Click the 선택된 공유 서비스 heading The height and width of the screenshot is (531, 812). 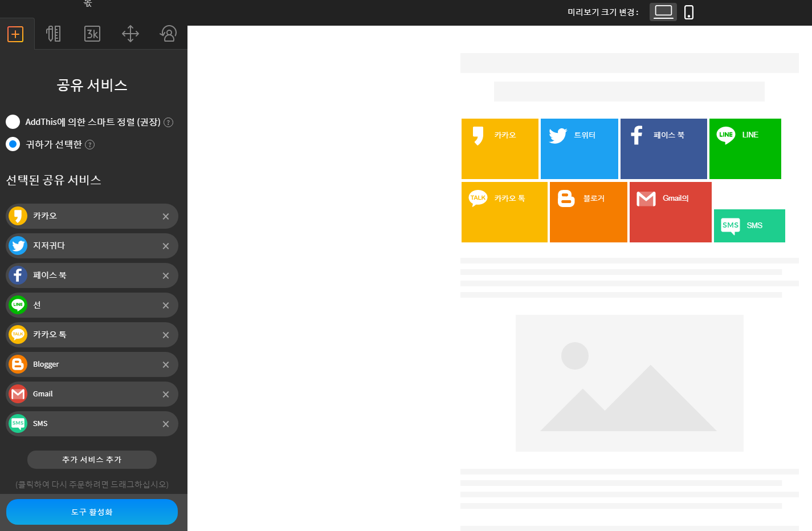[54, 180]
